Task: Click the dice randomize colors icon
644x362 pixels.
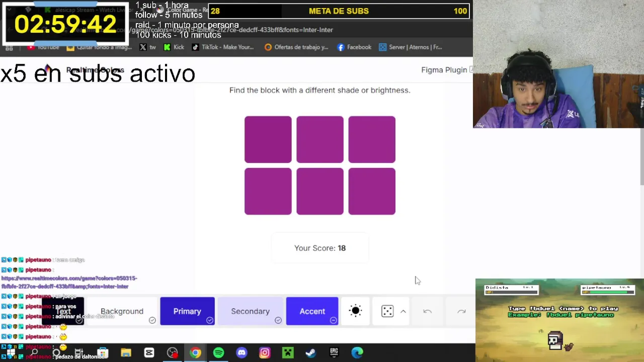Action: tap(387, 311)
